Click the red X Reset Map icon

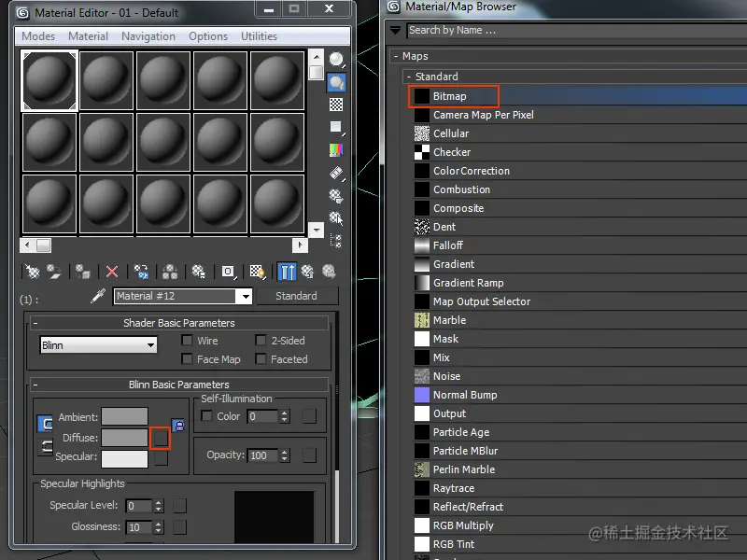(x=112, y=272)
